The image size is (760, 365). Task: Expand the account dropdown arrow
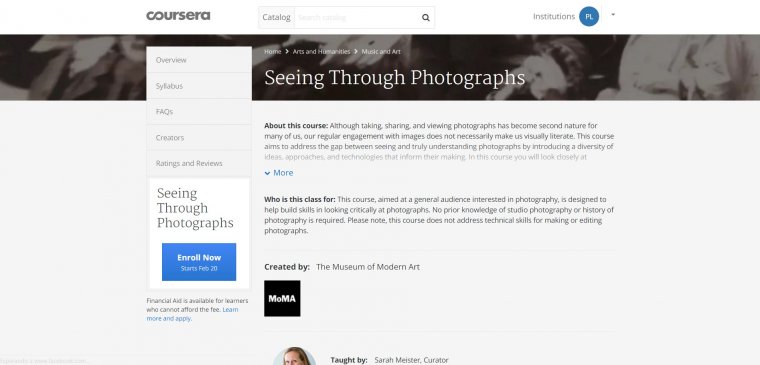click(x=613, y=15)
